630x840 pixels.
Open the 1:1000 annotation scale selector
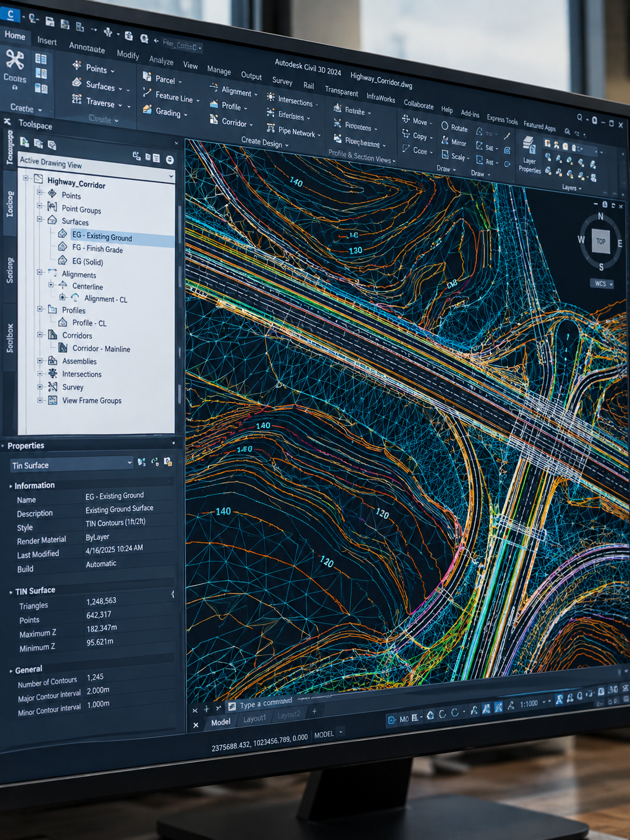(x=528, y=704)
